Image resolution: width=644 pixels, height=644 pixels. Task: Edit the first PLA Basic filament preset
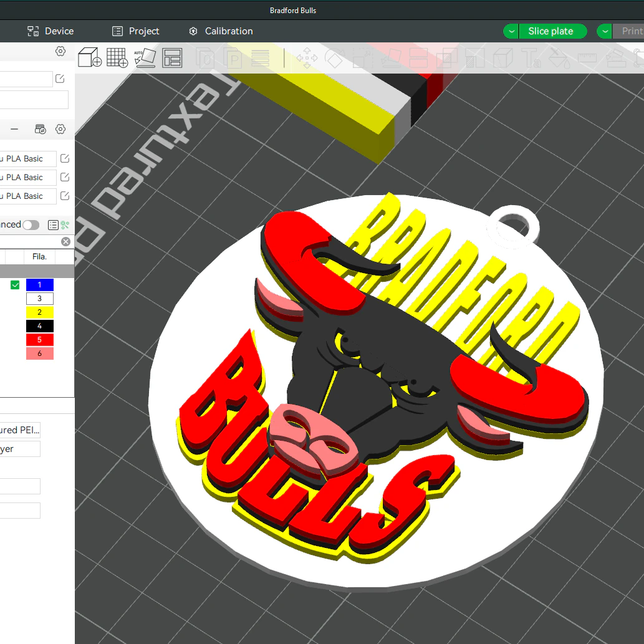(64, 158)
